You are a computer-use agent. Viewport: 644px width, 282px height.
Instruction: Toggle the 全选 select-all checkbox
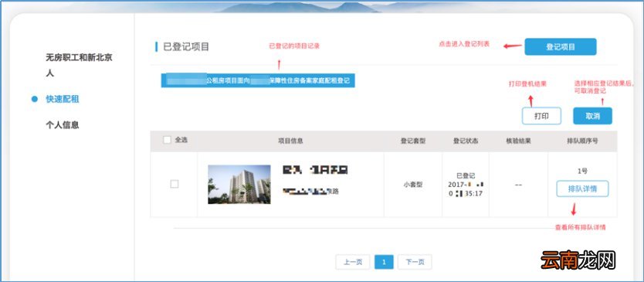point(167,140)
